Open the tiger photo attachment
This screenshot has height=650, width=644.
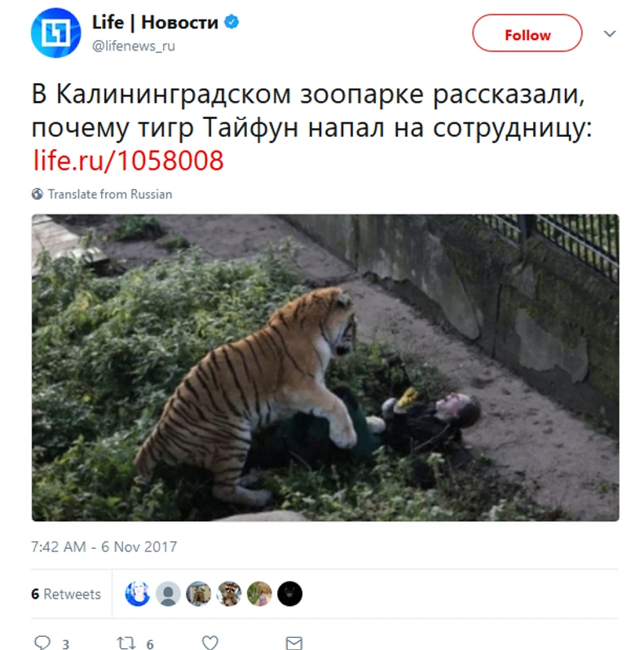pos(325,368)
